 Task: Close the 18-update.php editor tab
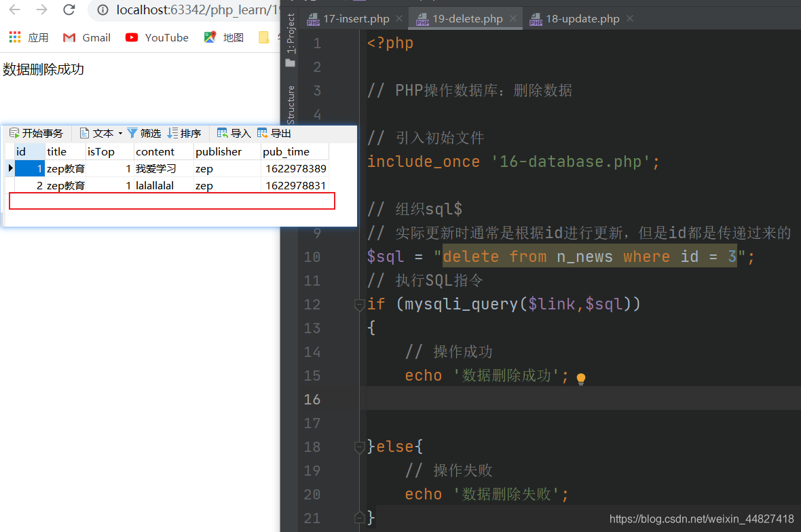(630, 18)
